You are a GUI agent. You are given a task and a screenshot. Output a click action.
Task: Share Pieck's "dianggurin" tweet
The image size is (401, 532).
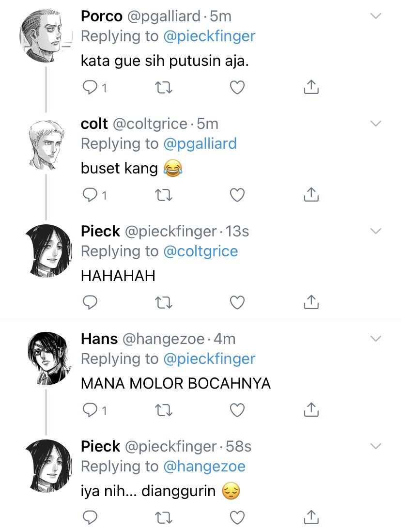pyautogui.click(x=311, y=516)
